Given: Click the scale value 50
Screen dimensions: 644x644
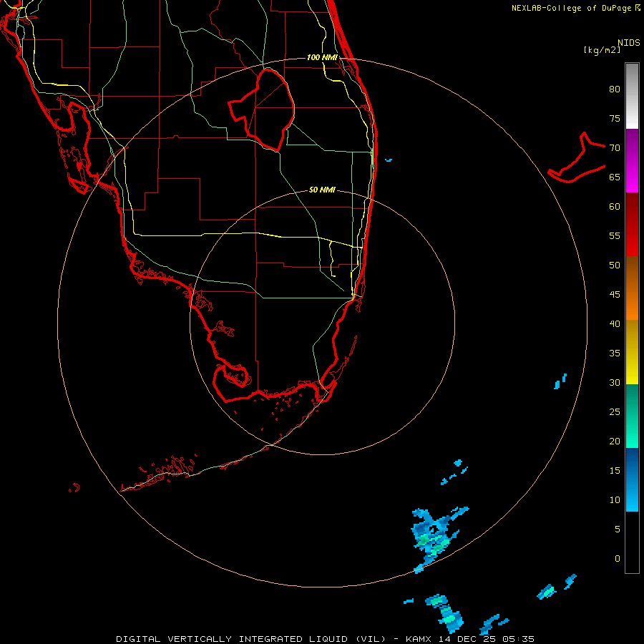Looking at the screenshot, I should click(x=615, y=265).
